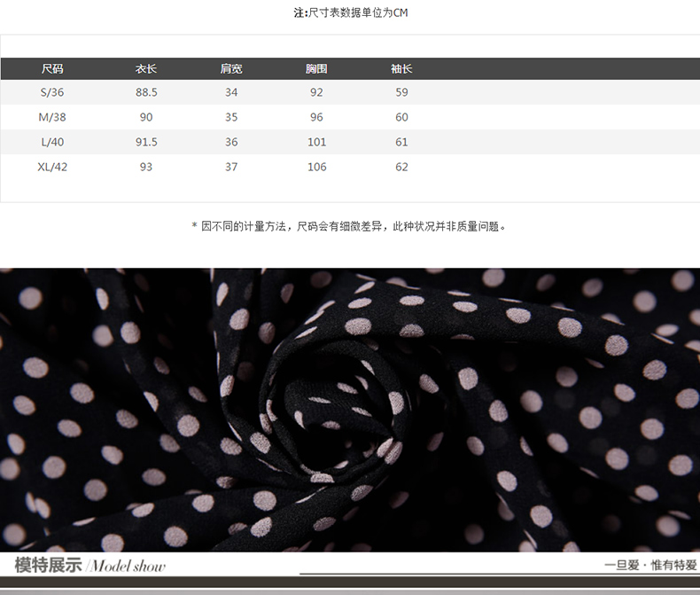Click the 34 shoulder width value

point(231,92)
